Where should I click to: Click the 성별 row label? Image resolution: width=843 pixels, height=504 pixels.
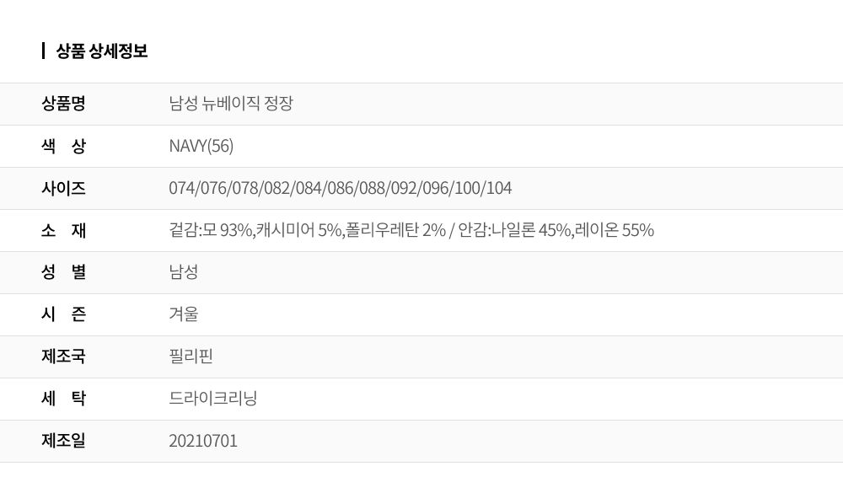[63, 272]
